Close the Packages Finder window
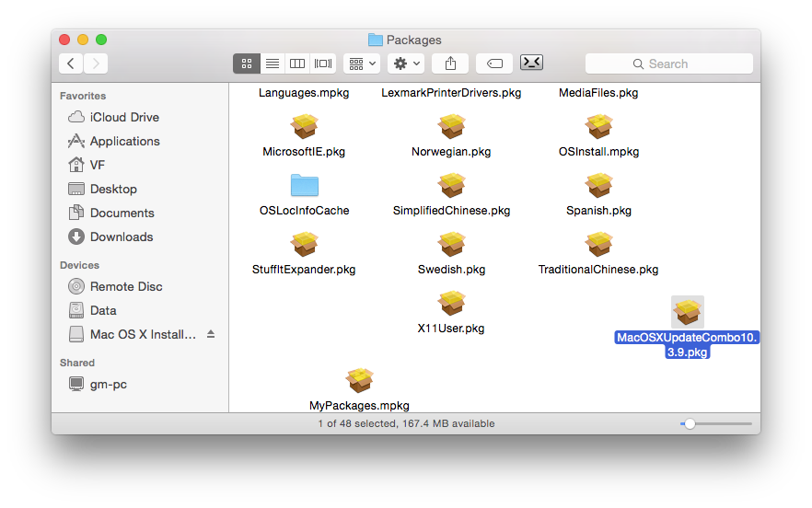The width and height of the screenshot is (812, 508). [x=64, y=40]
